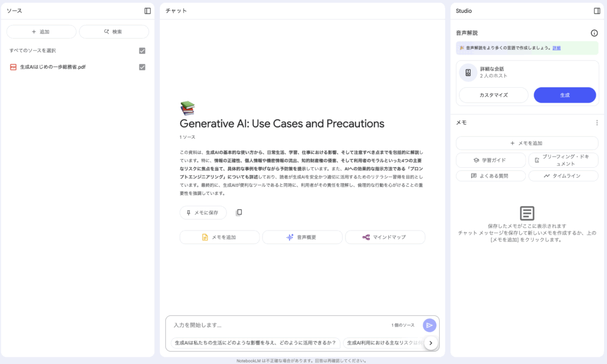The height and width of the screenshot is (364, 607).
Task: Add a source with the 追加 button
Action: 41,32
